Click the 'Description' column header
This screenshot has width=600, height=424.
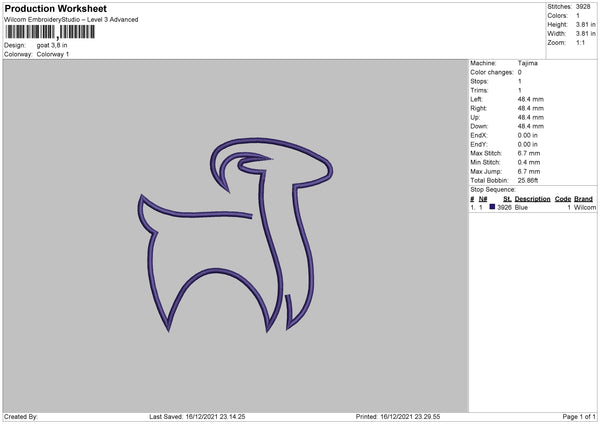532,199
